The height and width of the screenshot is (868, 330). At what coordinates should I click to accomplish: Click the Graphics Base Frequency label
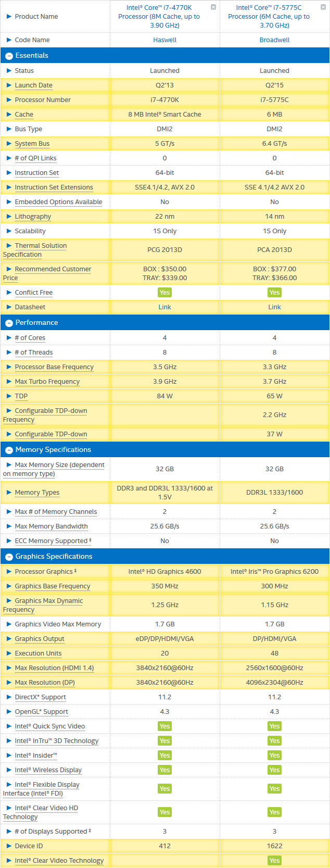click(x=53, y=586)
